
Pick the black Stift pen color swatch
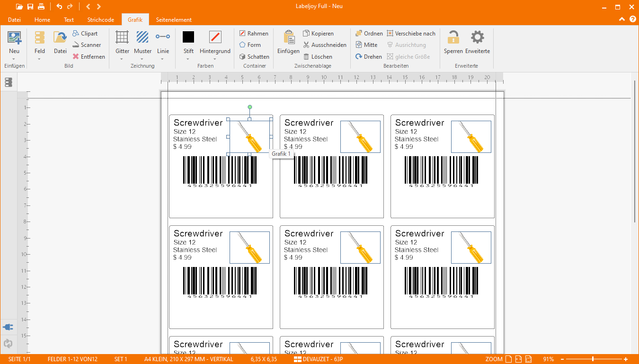[188, 37]
